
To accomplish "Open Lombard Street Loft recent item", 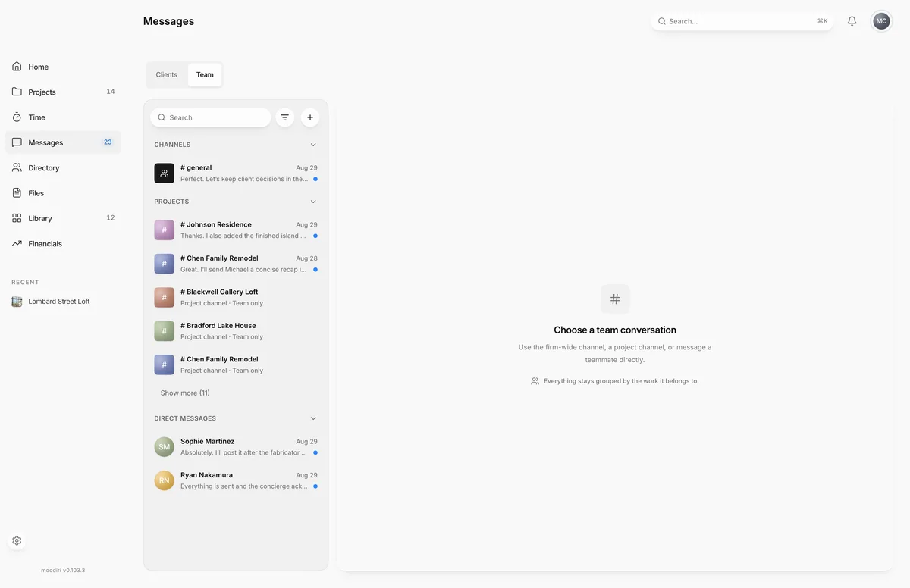I will click(63, 302).
